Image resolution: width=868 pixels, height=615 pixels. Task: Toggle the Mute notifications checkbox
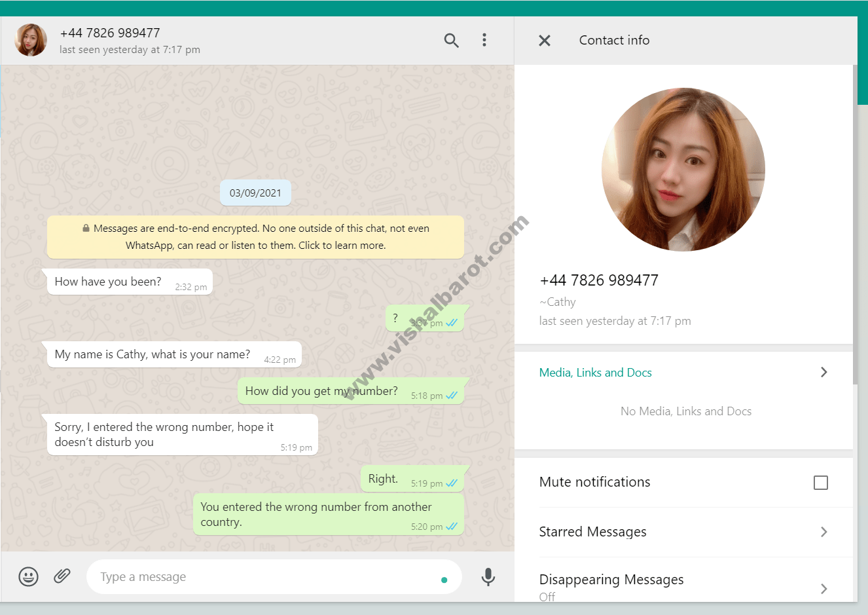click(821, 483)
